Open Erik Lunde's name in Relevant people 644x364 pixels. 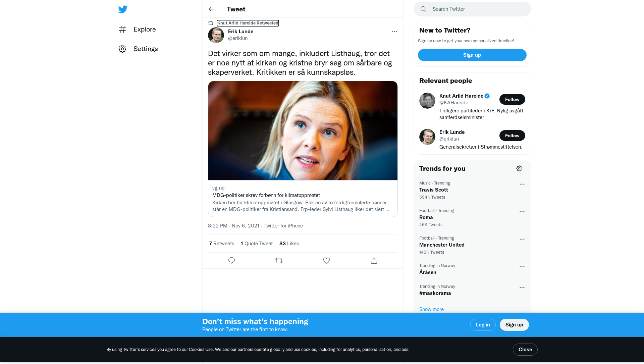(452, 132)
